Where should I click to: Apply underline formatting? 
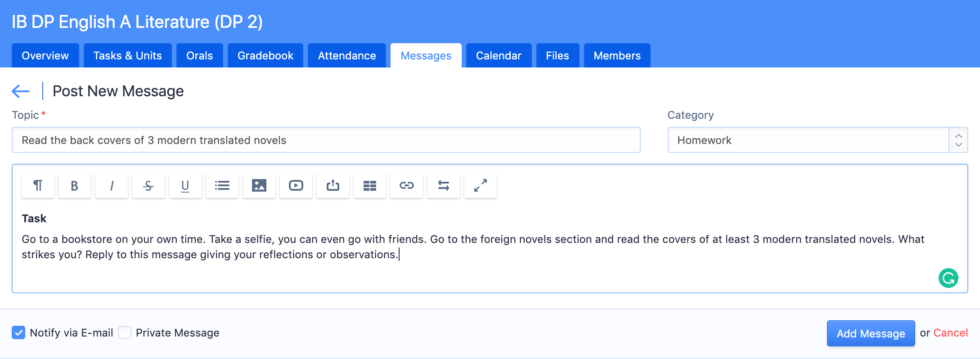click(185, 185)
